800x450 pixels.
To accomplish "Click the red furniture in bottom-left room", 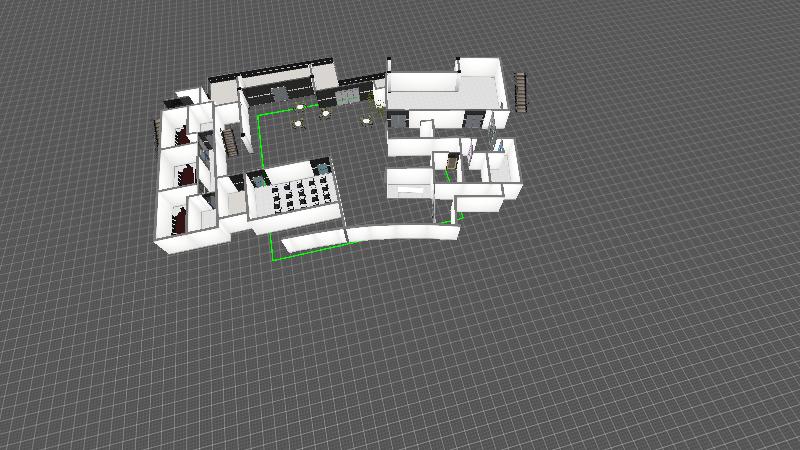I will [180, 218].
